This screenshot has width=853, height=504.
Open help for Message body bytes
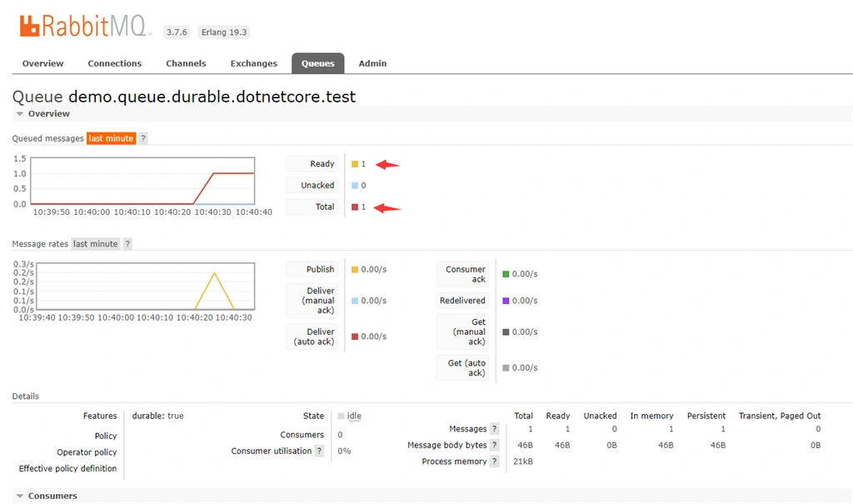pyautogui.click(x=495, y=445)
